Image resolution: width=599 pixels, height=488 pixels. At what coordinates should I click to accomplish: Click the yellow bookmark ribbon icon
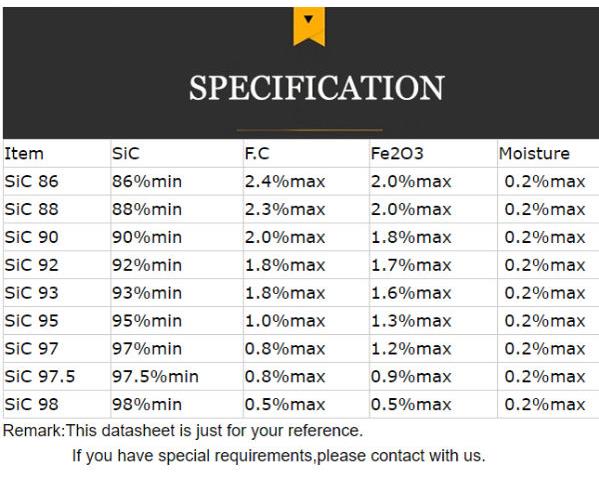309,27
